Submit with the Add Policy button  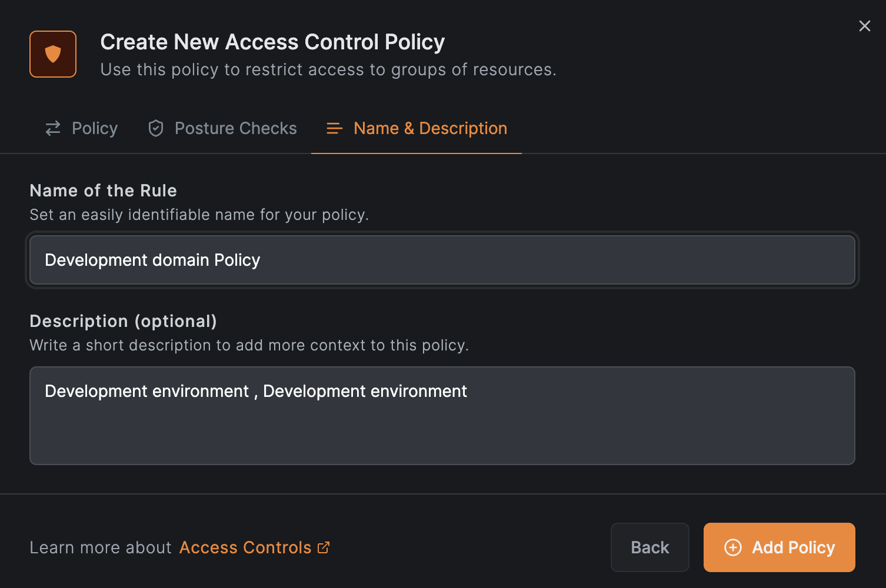[780, 547]
